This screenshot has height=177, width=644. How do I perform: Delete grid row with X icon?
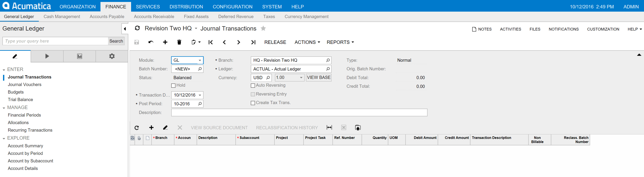tap(180, 128)
